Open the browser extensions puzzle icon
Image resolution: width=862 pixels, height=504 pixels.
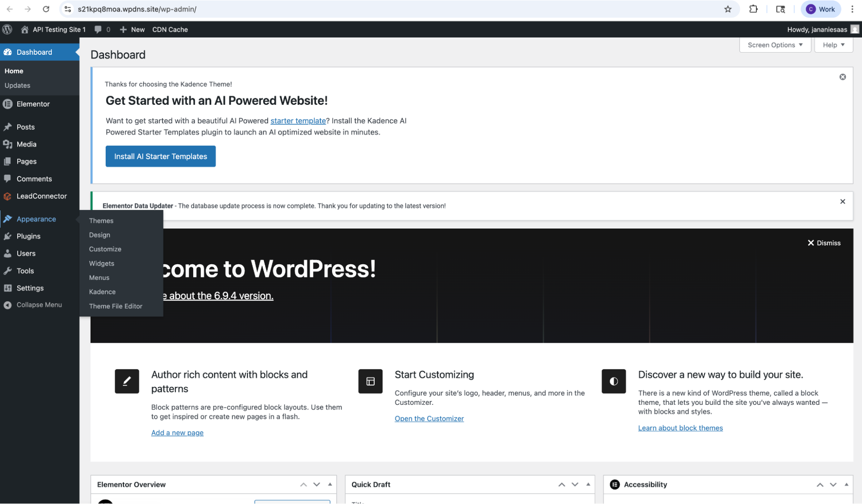point(753,9)
